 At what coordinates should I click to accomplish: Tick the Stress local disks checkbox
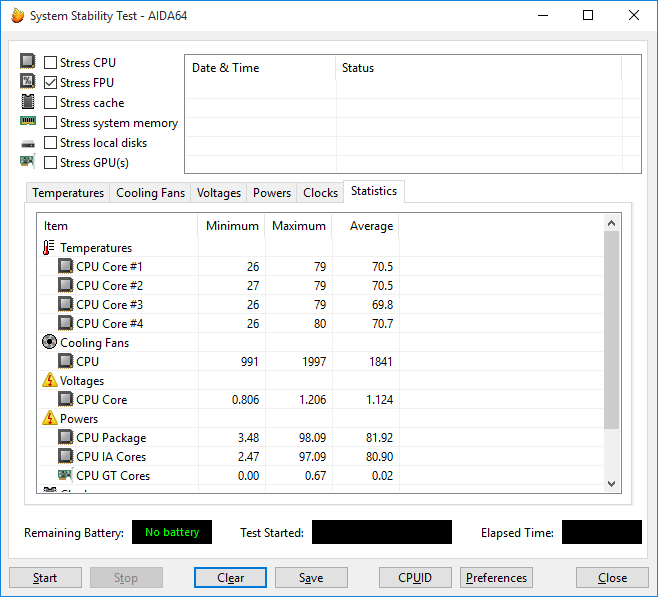click(x=50, y=143)
